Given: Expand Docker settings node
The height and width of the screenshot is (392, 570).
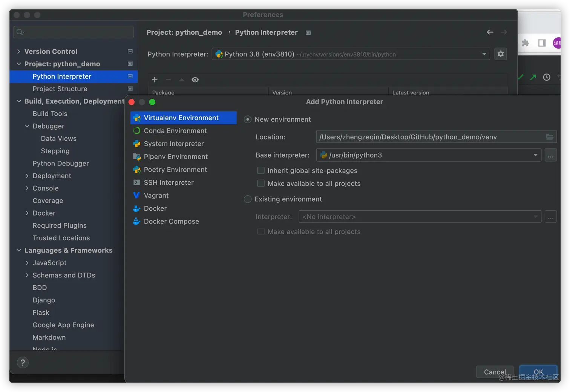Looking at the screenshot, I should pyautogui.click(x=27, y=213).
